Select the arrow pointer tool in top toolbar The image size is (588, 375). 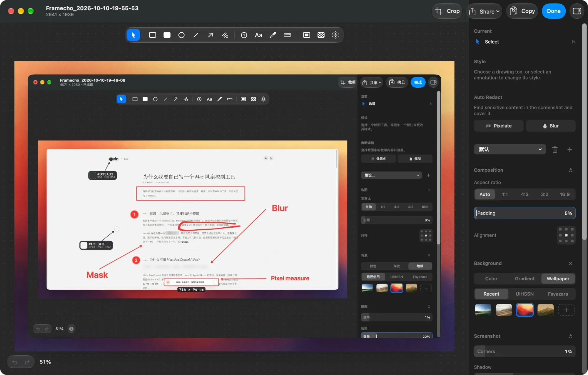[x=133, y=35]
